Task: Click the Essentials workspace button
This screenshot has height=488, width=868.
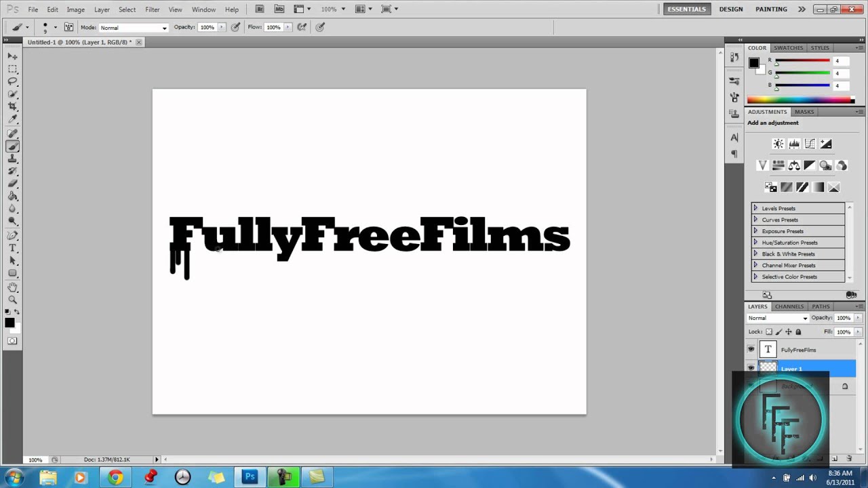Action: click(687, 9)
